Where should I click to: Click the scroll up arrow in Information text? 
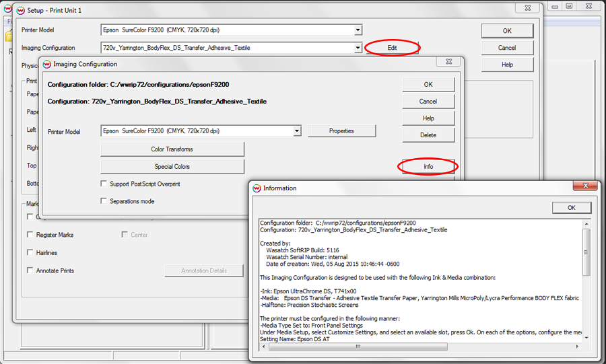point(586,224)
